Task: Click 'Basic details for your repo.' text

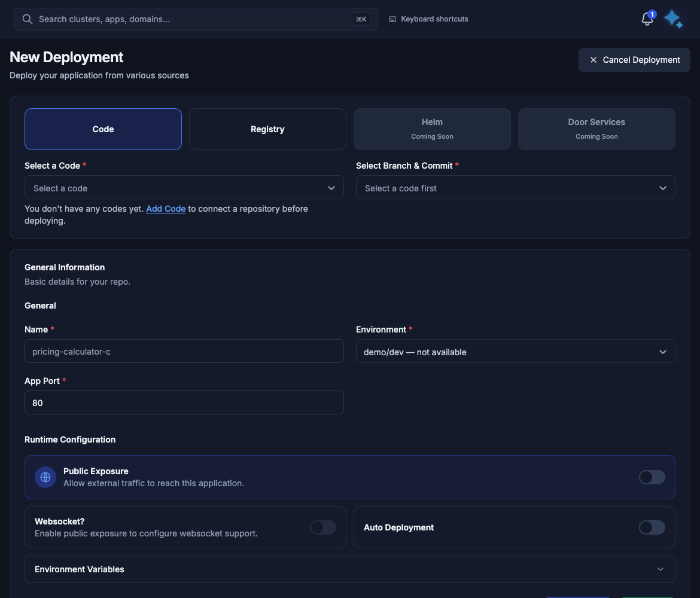Action: click(x=77, y=282)
